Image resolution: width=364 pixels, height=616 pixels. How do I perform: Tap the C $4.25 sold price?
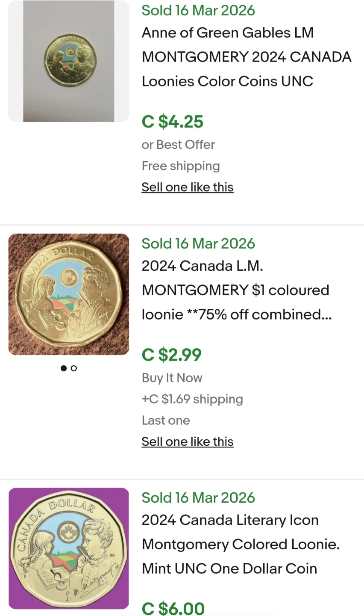(173, 122)
